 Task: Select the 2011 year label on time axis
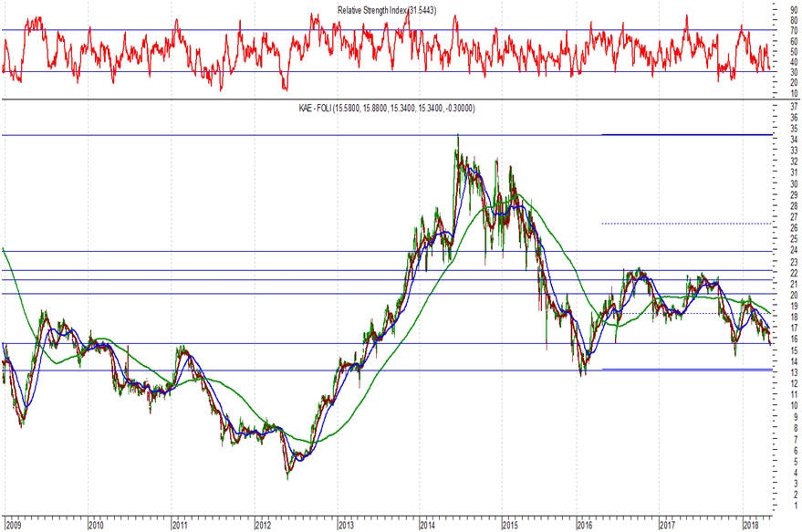pos(179,526)
